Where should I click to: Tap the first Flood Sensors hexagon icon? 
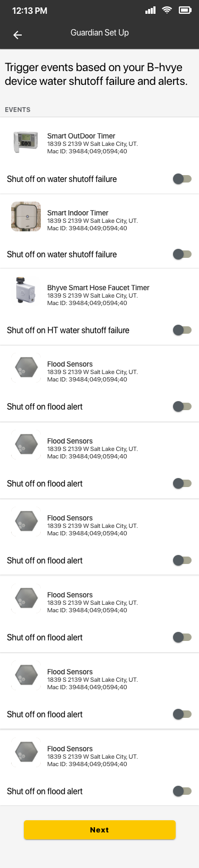(26, 368)
